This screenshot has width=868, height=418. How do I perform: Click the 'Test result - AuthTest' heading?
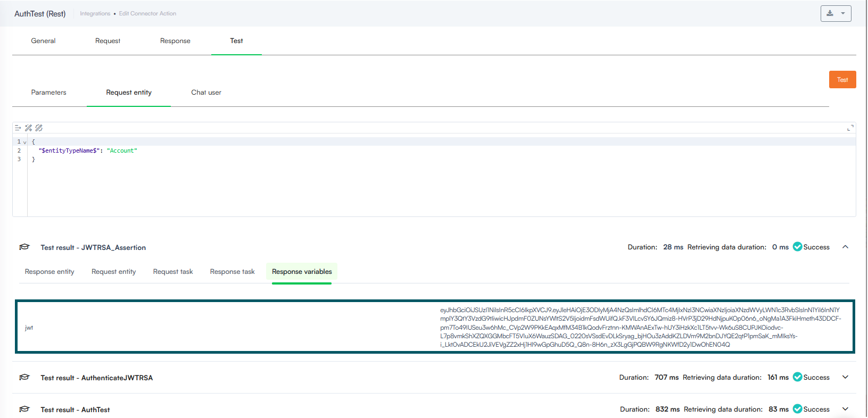pos(75,410)
